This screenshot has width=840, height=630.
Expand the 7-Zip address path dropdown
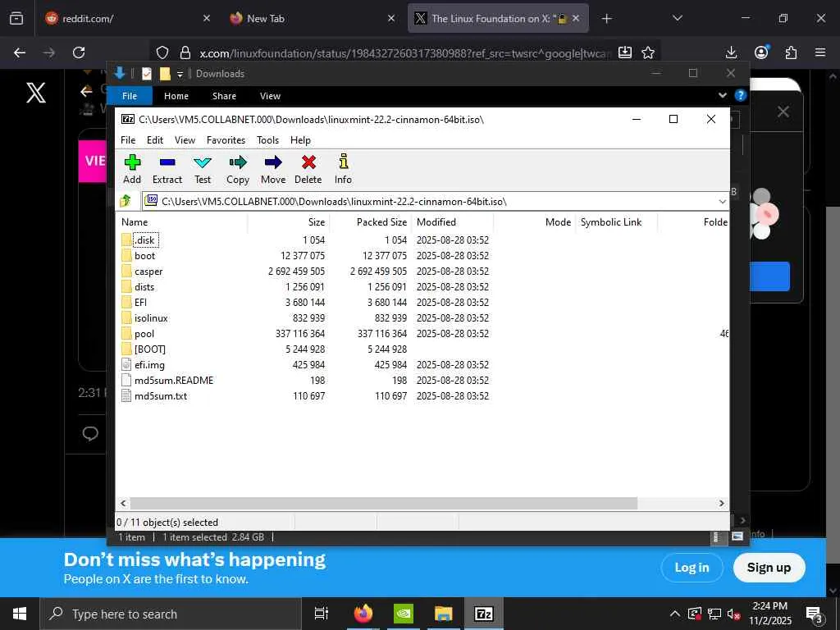coord(722,202)
